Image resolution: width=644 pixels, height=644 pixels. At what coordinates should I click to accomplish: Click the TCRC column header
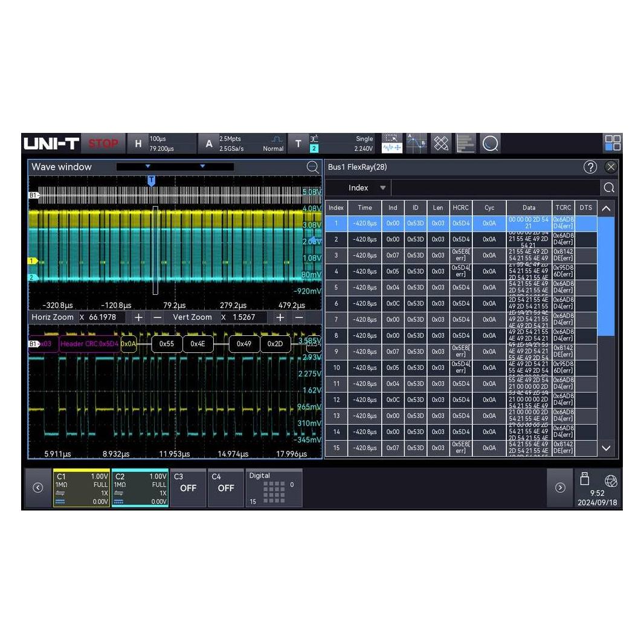click(563, 208)
